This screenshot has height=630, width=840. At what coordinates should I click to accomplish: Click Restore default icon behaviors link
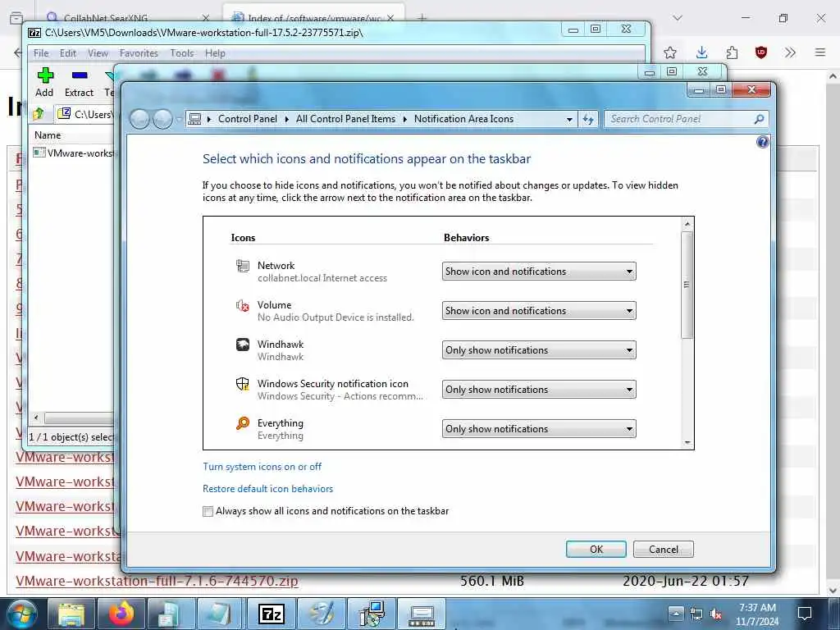(268, 489)
